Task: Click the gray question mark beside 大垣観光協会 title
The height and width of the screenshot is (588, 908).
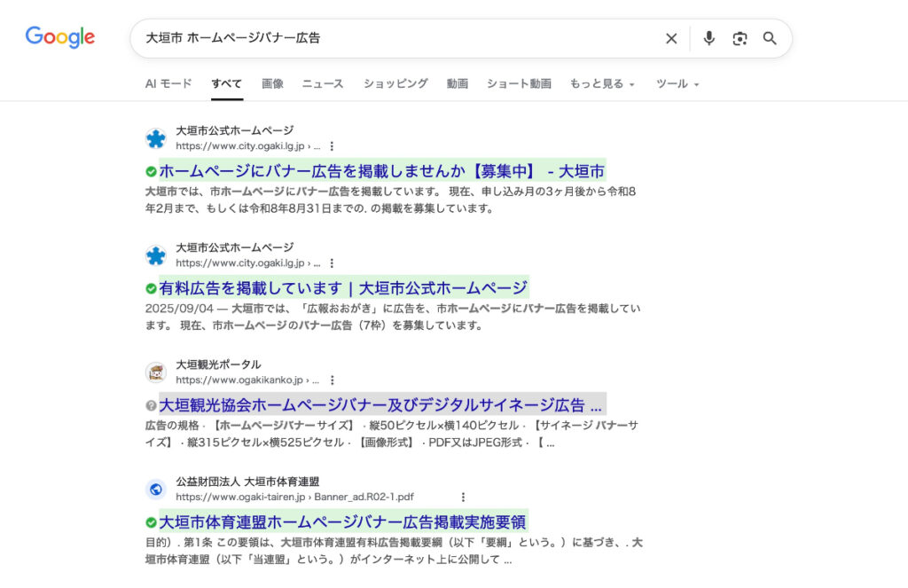Action: tap(151, 405)
